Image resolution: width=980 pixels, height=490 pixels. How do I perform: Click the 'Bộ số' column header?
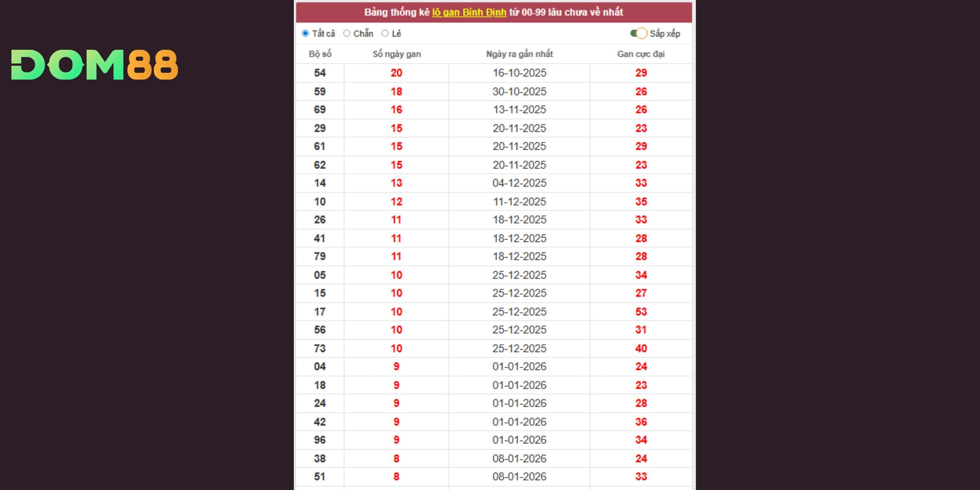pyautogui.click(x=320, y=54)
